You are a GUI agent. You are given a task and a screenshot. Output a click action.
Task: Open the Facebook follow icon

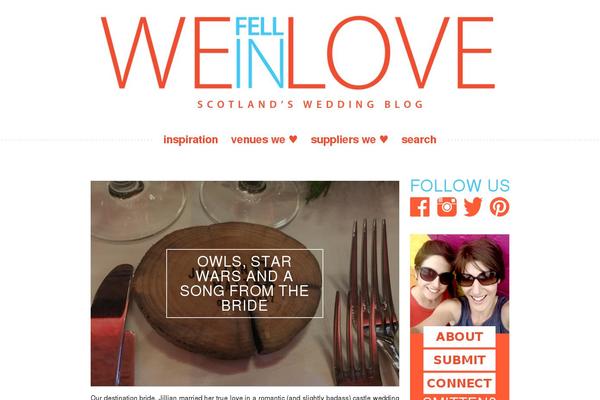point(420,207)
